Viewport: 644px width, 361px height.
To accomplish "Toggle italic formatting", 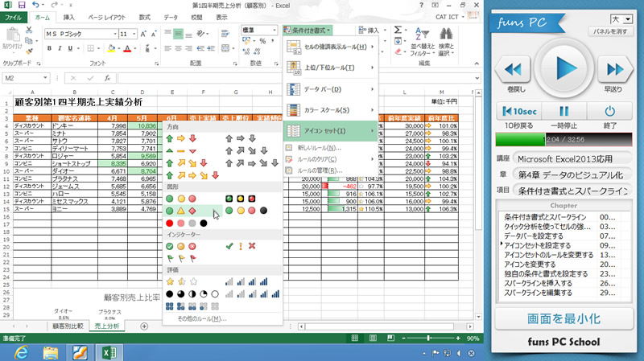I will point(60,48).
